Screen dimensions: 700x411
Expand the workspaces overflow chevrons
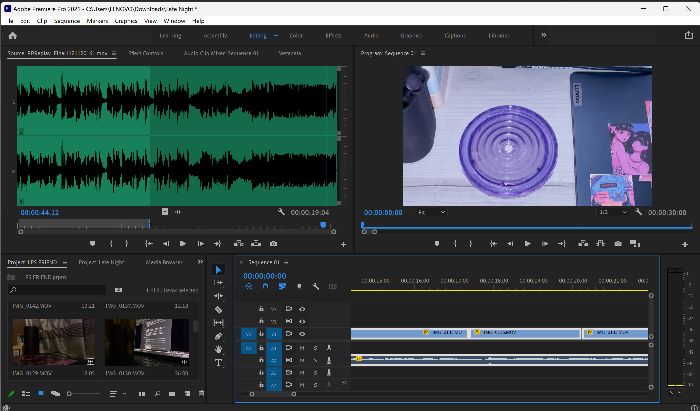click(543, 35)
